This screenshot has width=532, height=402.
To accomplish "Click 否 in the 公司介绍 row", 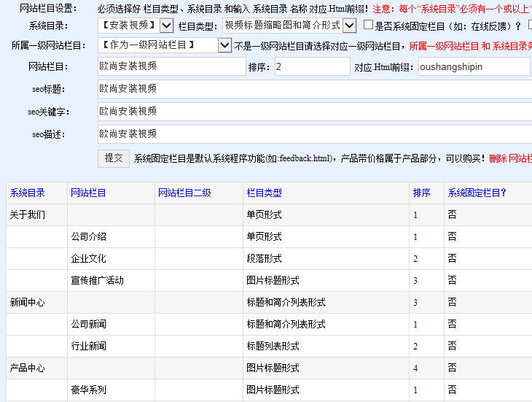I will point(453,236).
